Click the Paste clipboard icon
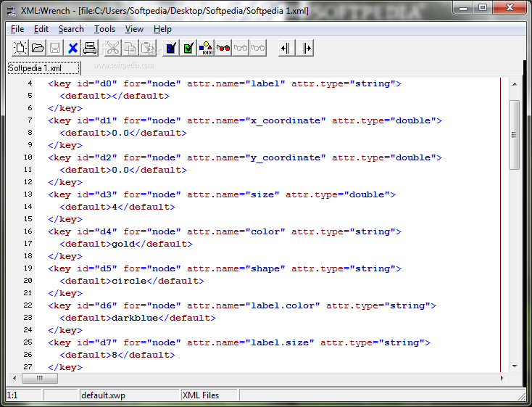532x407 pixels. tap(148, 48)
